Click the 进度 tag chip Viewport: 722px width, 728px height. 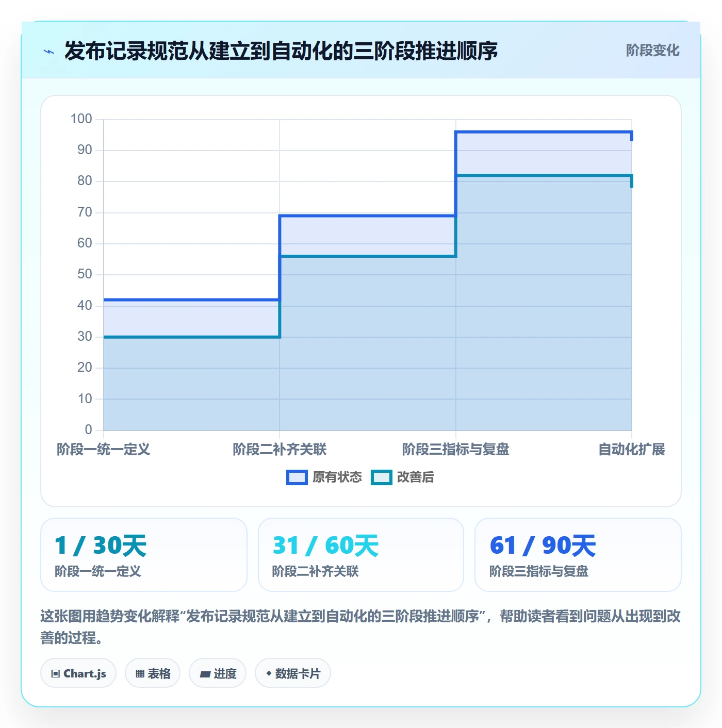pyautogui.click(x=218, y=673)
